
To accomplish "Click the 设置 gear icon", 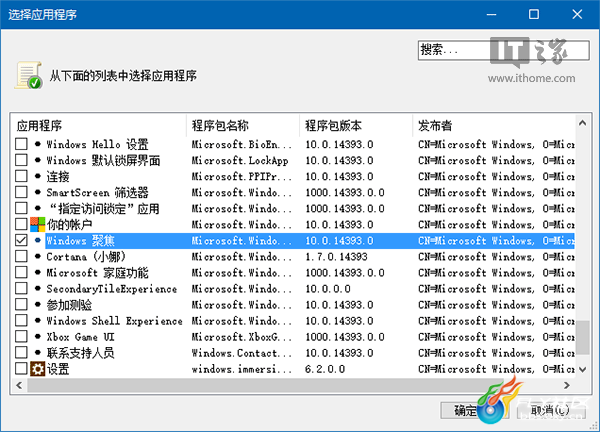I will point(38,369).
